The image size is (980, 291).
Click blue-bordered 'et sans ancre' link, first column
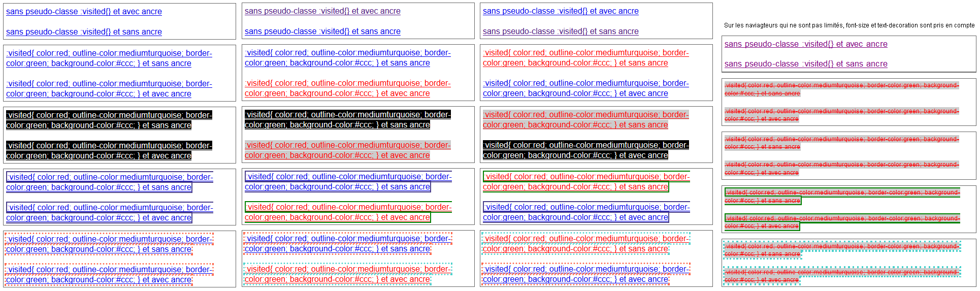click(110, 182)
